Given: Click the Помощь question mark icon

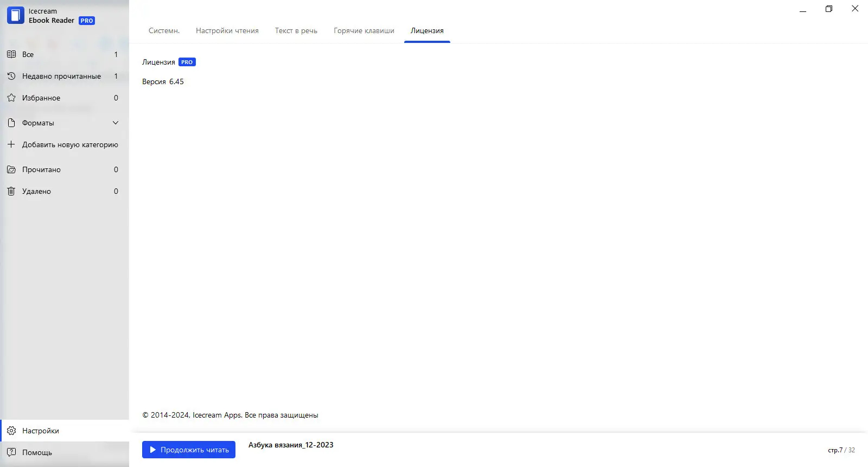Looking at the screenshot, I should 11,452.
